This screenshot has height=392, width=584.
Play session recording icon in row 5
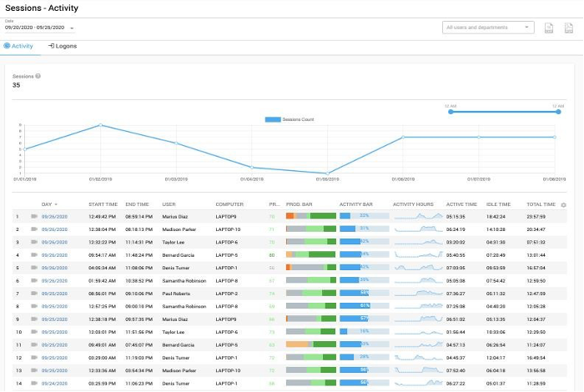tap(34, 267)
